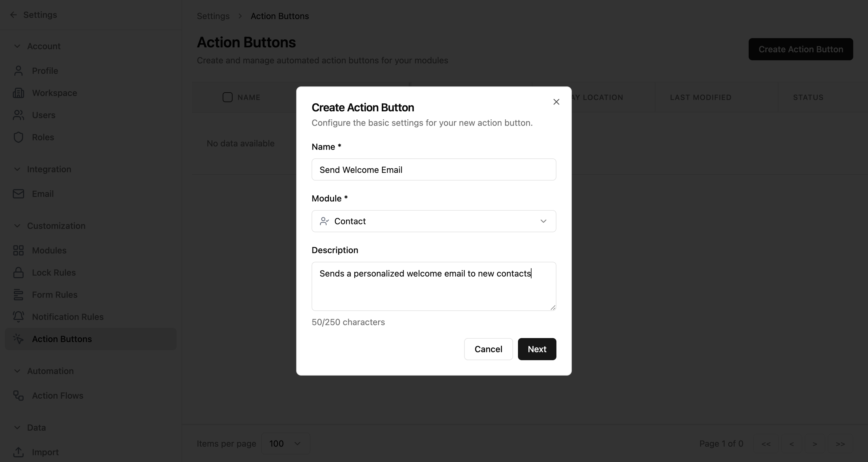Click the contact icon in Module field
The height and width of the screenshot is (462, 868).
(x=324, y=221)
